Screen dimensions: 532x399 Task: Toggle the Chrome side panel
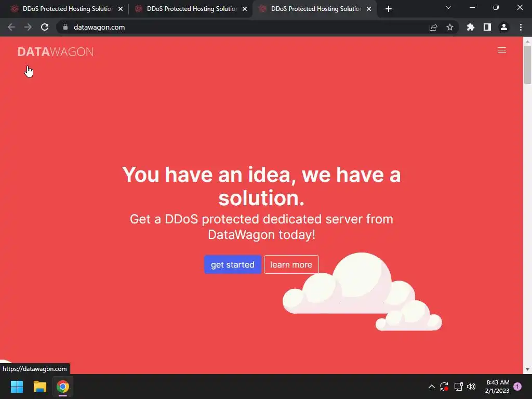point(487,27)
